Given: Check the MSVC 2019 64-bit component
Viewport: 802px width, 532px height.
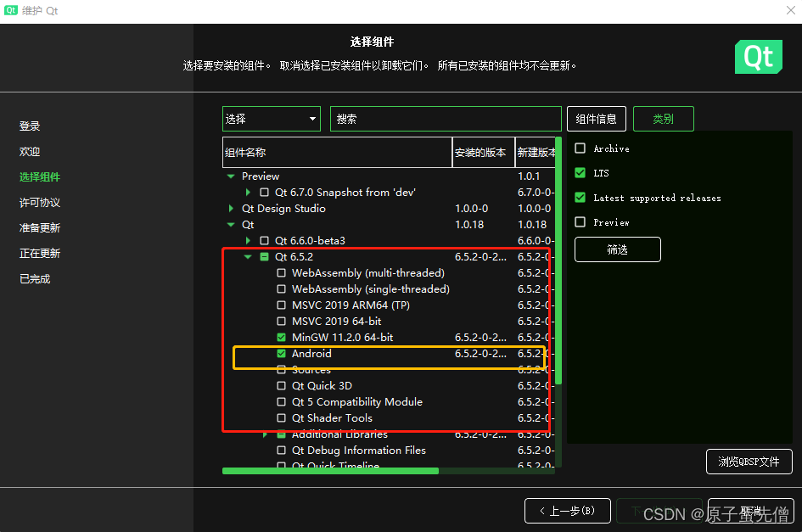Looking at the screenshot, I should (x=281, y=321).
